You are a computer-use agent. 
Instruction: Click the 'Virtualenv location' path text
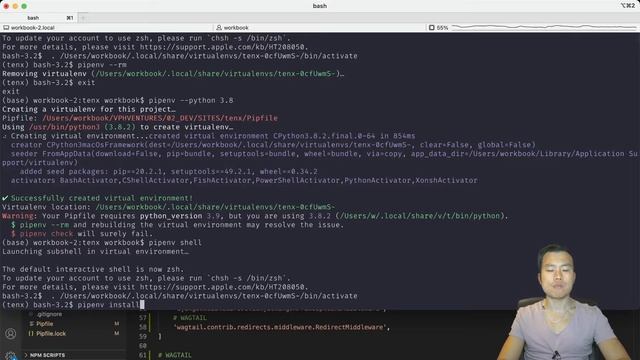(215, 207)
